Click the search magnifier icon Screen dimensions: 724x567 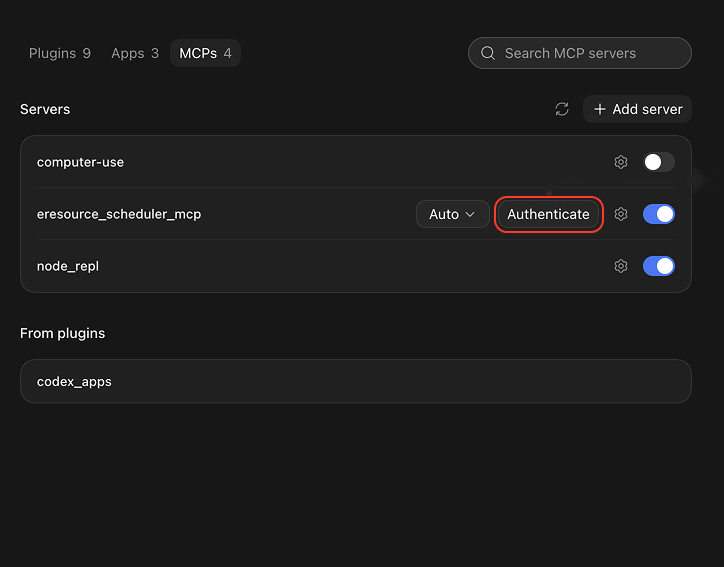pos(488,53)
